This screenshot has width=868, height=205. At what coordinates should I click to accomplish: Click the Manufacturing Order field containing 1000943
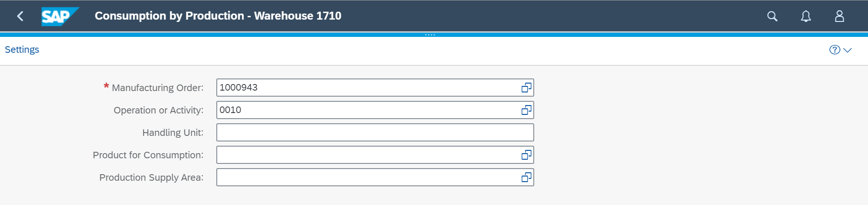click(368, 88)
